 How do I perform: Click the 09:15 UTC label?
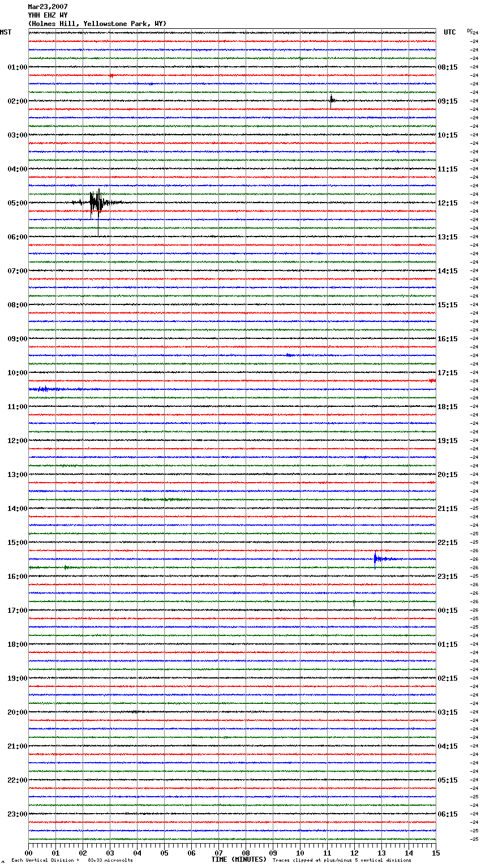448,101
